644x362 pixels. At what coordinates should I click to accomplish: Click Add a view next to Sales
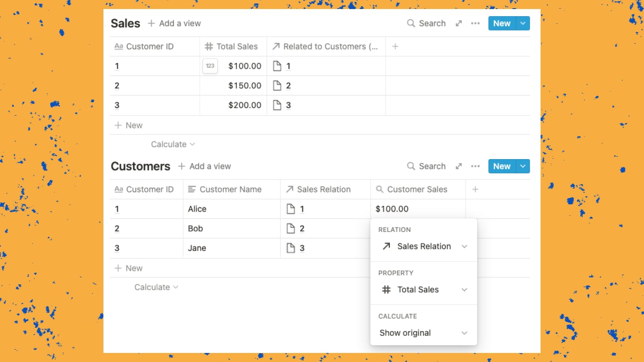(174, 23)
